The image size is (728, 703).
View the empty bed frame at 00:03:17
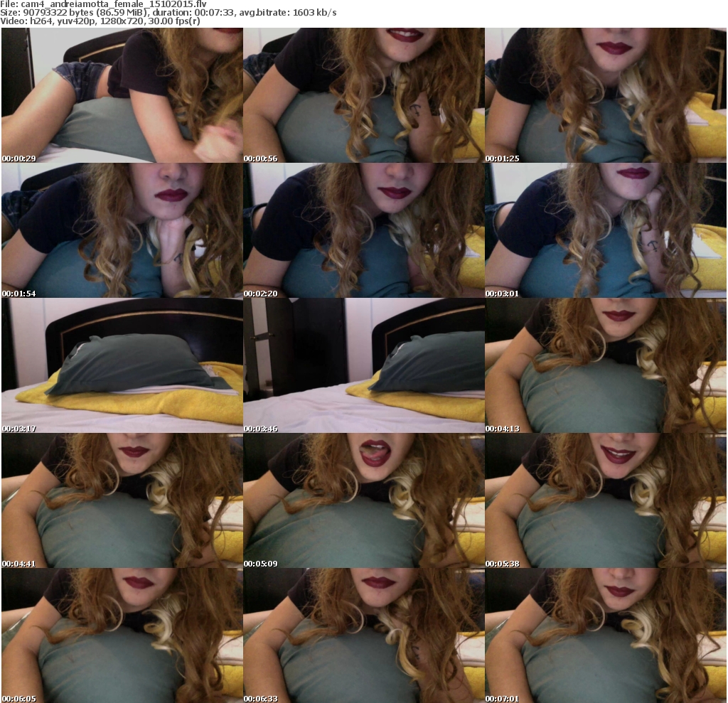pyautogui.click(x=122, y=365)
